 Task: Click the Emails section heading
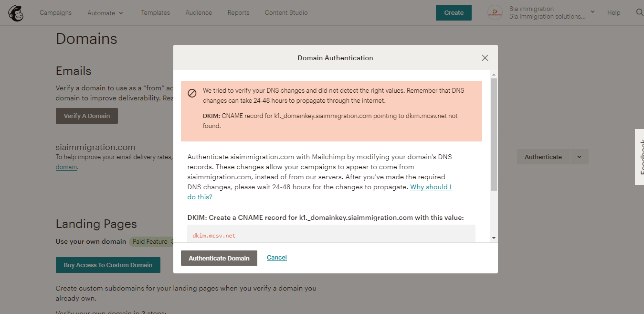74,71
